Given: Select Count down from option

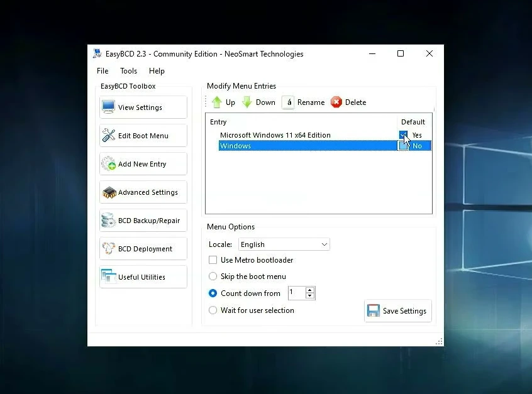Looking at the screenshot, I should click(213, 293).
